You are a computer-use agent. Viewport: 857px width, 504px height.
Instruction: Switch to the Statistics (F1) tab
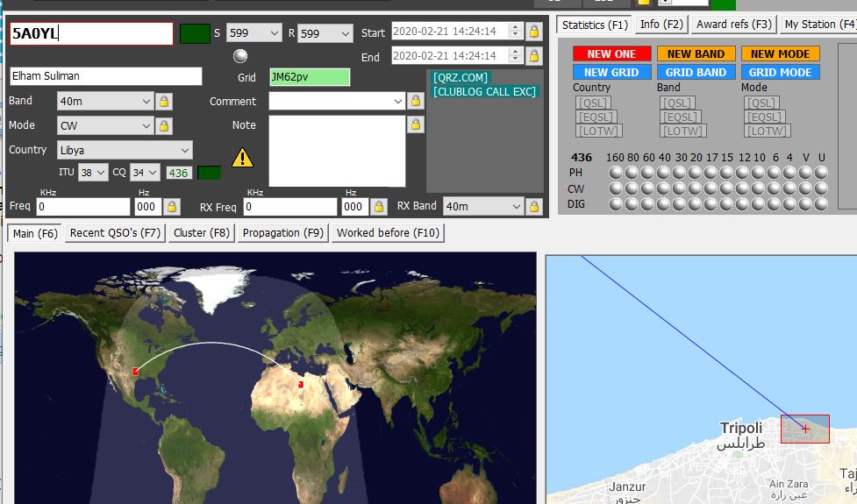(595, 25)
